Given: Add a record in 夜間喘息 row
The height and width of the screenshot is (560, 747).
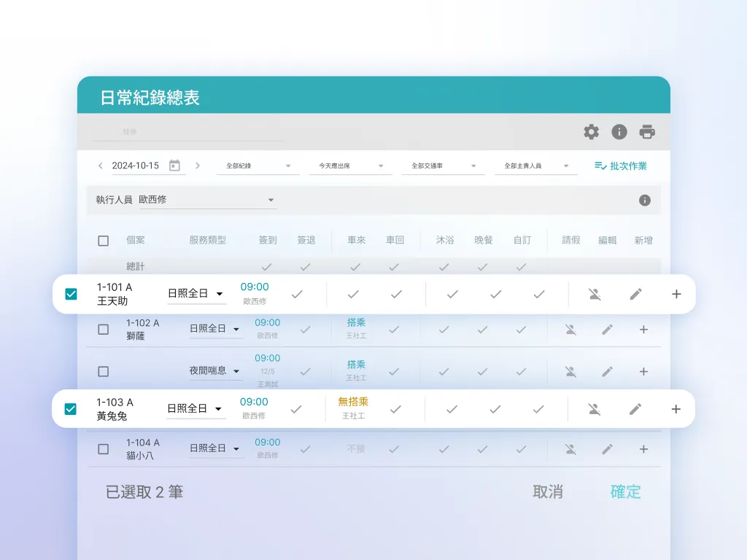Looking at the screenshot, I should tap(643, 371).
